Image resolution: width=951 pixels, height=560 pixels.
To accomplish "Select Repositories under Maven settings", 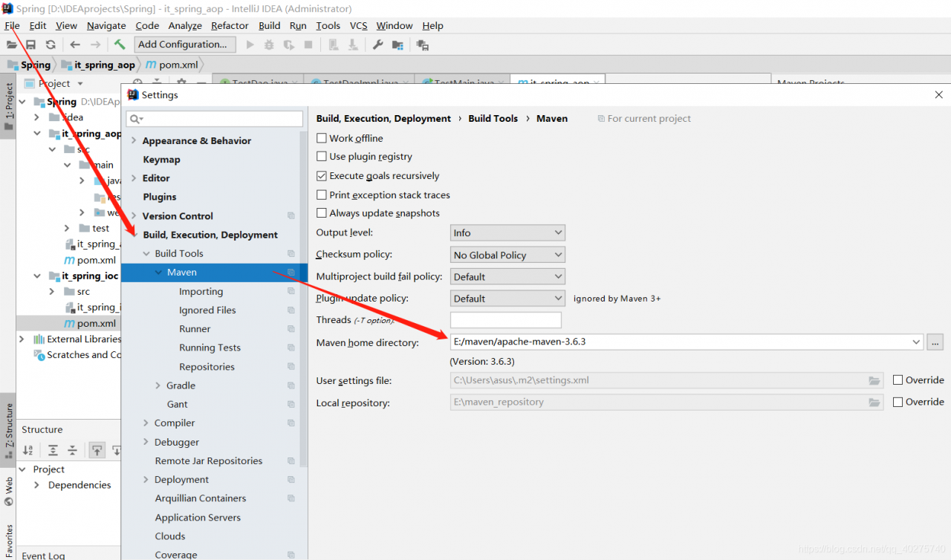I will click(207, 367).
